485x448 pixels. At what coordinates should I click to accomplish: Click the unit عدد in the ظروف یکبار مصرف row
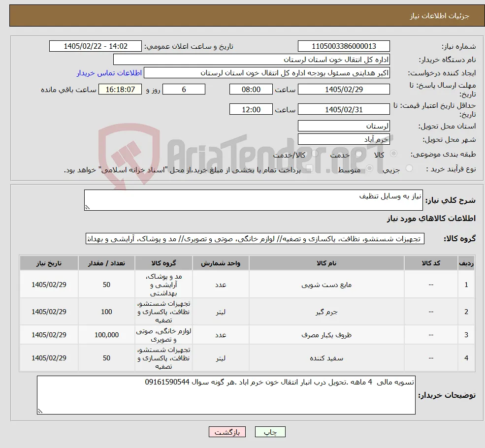(221, 335)
